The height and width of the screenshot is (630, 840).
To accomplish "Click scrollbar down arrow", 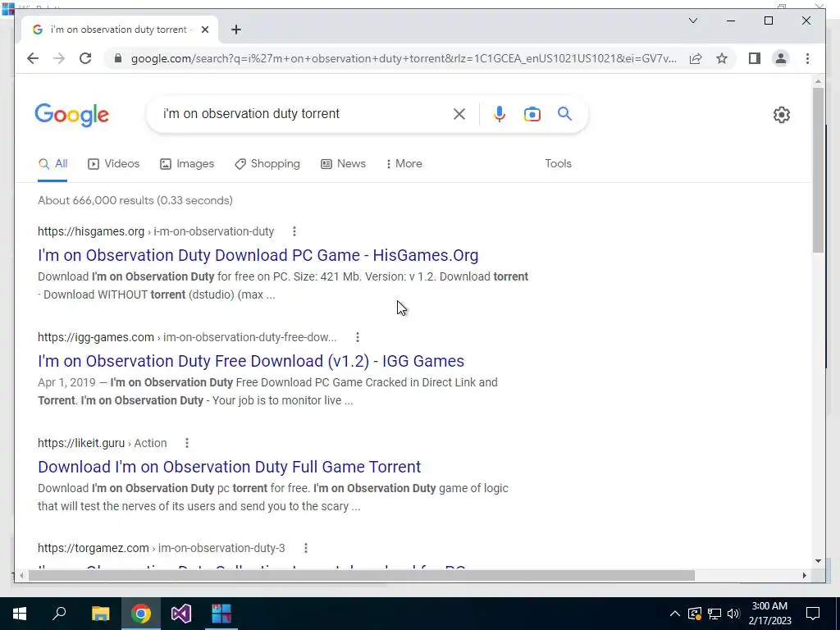I will 818,561.
